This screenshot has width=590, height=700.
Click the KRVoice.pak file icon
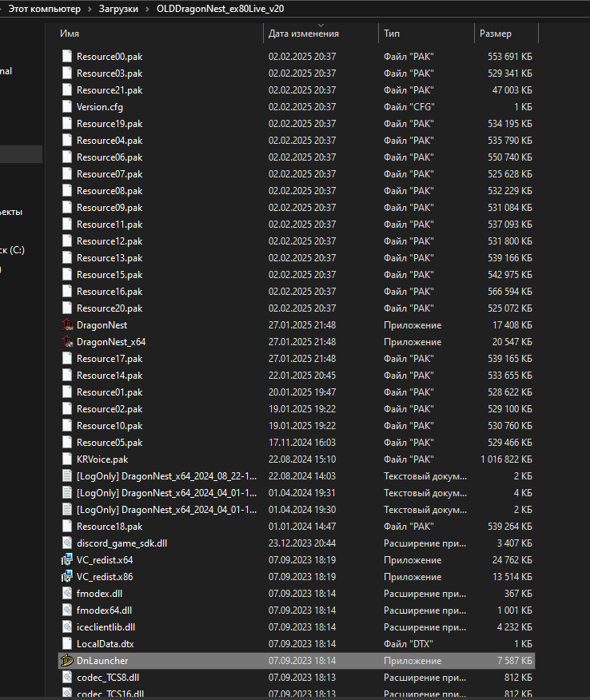click(67, 459)
